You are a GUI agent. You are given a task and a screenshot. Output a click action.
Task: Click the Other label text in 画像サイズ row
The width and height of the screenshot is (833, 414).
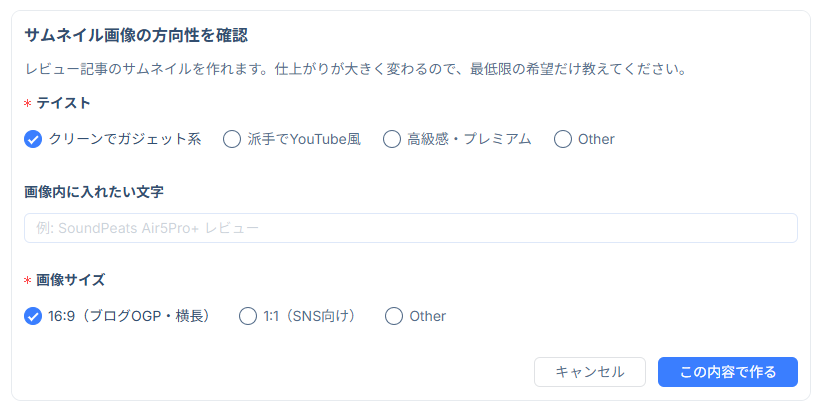[427, 316]
